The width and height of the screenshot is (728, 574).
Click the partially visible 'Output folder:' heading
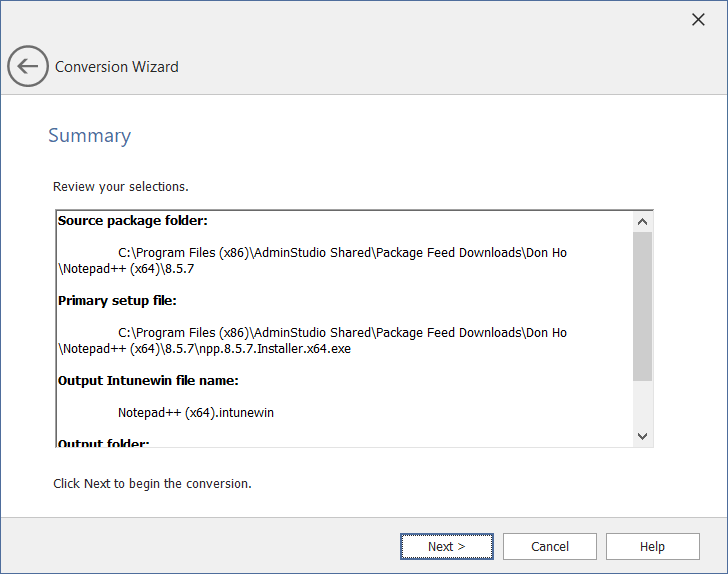coord(103,442)
